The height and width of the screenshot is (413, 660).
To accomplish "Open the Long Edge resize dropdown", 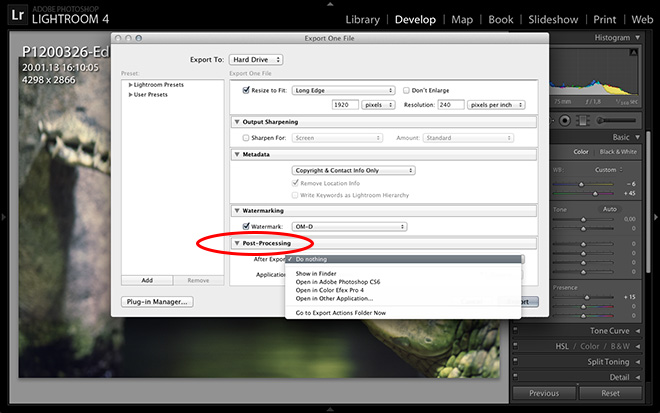I will click(x=343, y=91).
